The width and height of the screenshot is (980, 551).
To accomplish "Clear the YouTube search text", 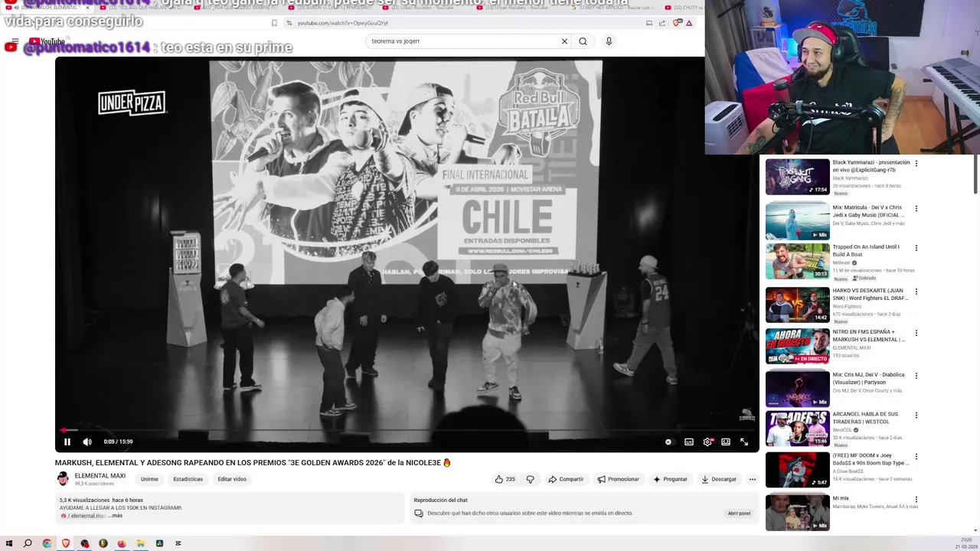I will [564, 41].
